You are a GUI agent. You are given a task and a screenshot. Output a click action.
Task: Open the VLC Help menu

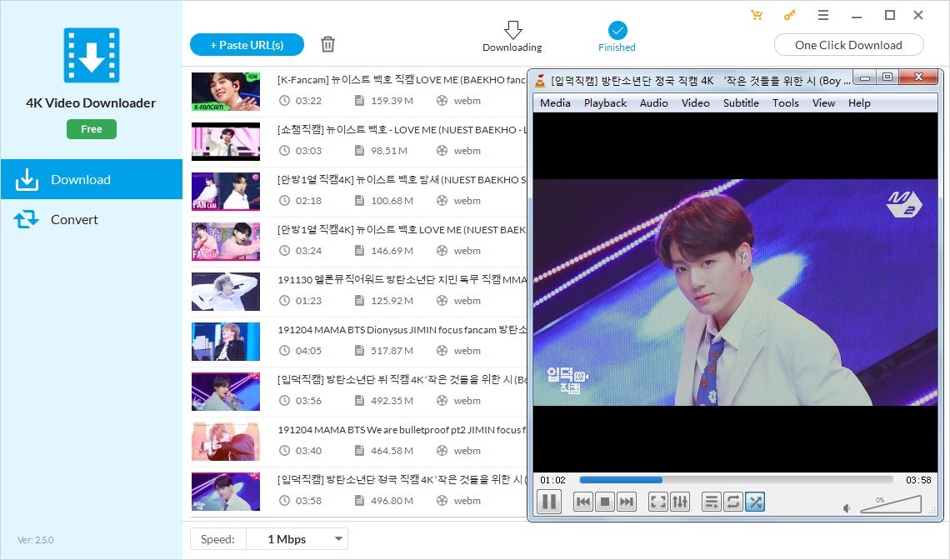click(859, 103)
